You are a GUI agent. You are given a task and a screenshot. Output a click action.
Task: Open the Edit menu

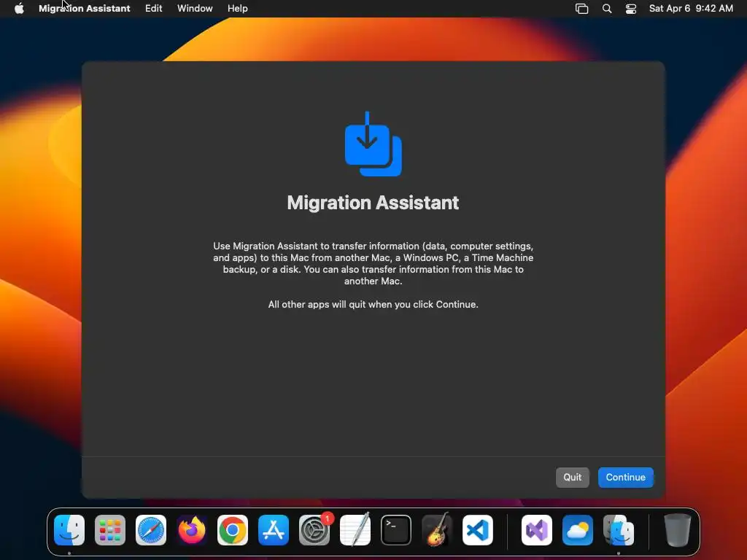coord(153,9)
